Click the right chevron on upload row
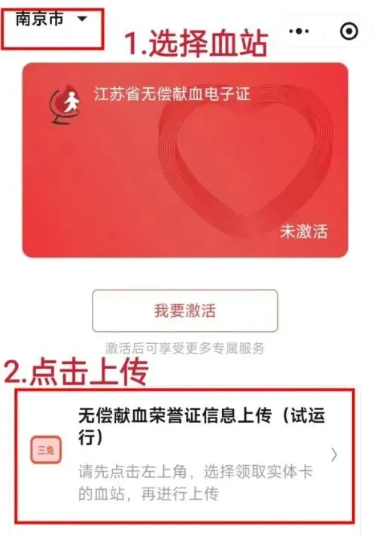The height and width of the screenshot is (535, 392). pos(334,454)
